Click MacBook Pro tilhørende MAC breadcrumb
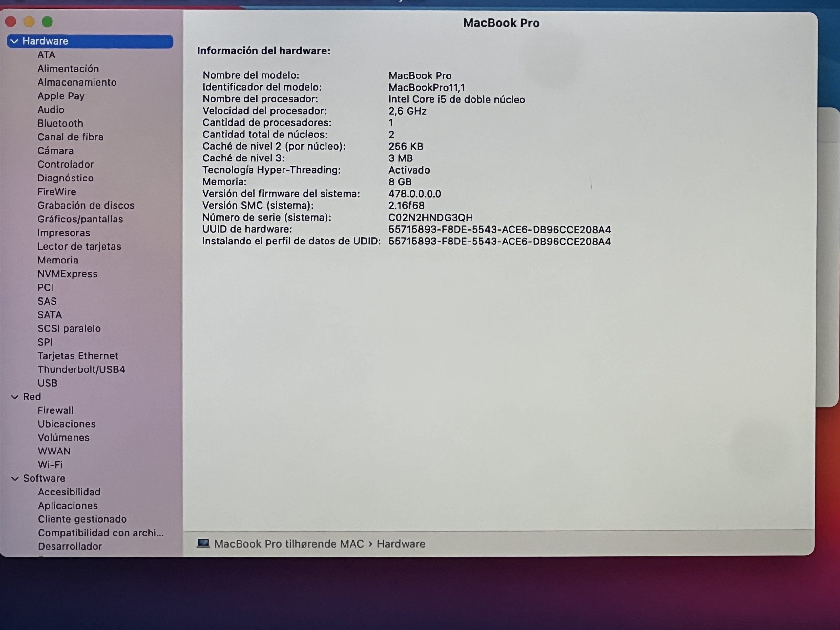The width and height of the screenshot is (840, 630). coord(289,544)
